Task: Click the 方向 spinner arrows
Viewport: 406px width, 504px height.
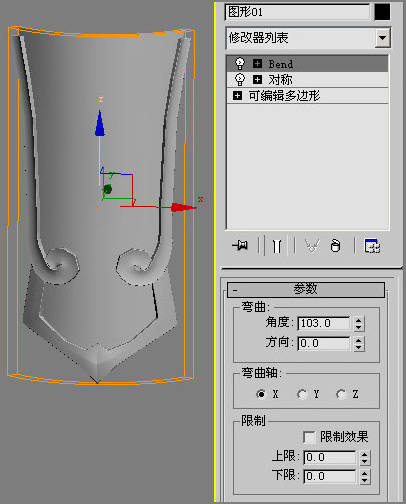Action: [x=358, y=343]
